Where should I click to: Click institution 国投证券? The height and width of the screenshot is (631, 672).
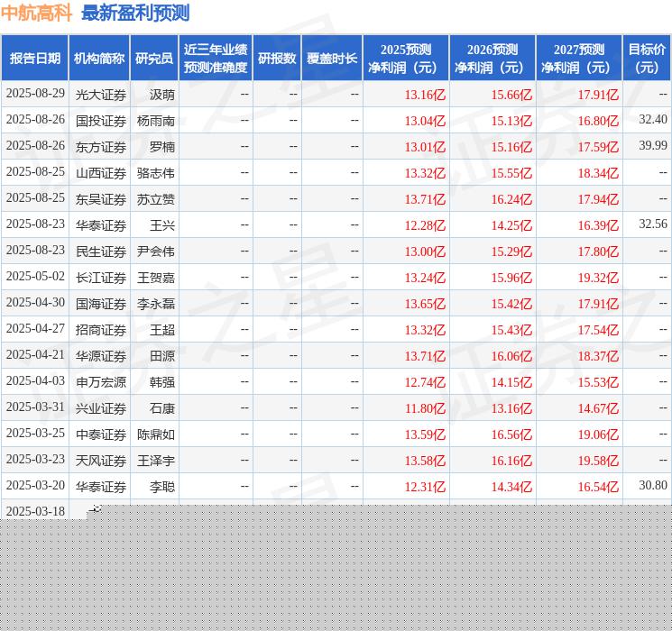click(101, 121)
